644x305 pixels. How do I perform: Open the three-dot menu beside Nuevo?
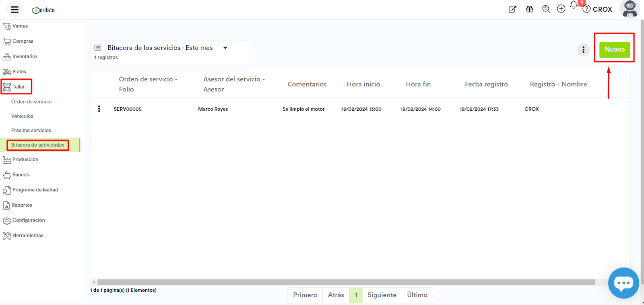tap(583, 50)
